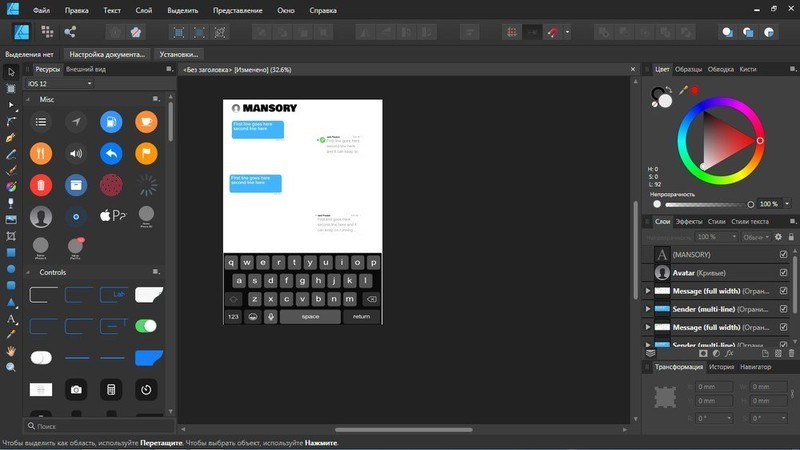Viewport: 800px width, 450px height.
Task: Click the fx layer effects icon
Action: (x=730, y=353)
